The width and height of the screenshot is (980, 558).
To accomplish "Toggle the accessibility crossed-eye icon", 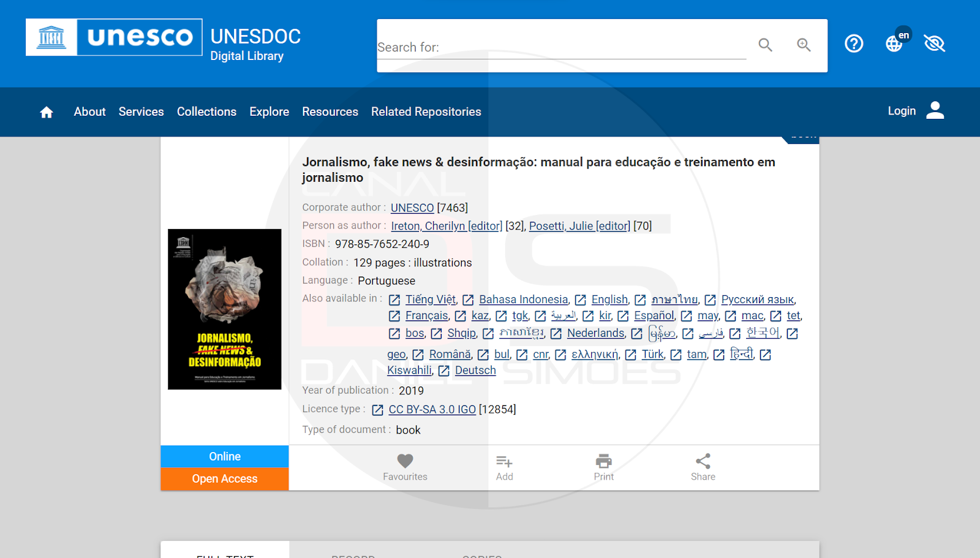I will 935,43.
